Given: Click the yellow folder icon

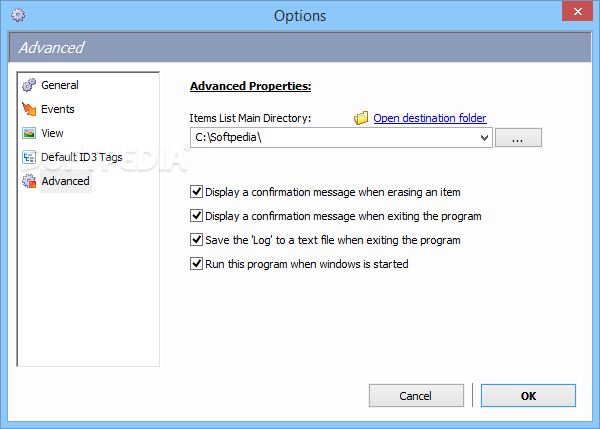Looking at the screenshot, I should click(x=362, y=118).
